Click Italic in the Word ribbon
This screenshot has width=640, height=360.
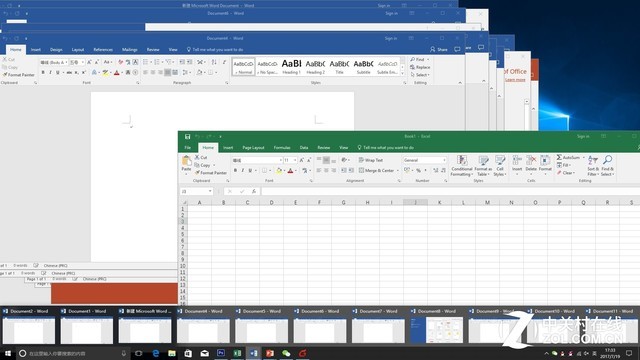point(50,72)
